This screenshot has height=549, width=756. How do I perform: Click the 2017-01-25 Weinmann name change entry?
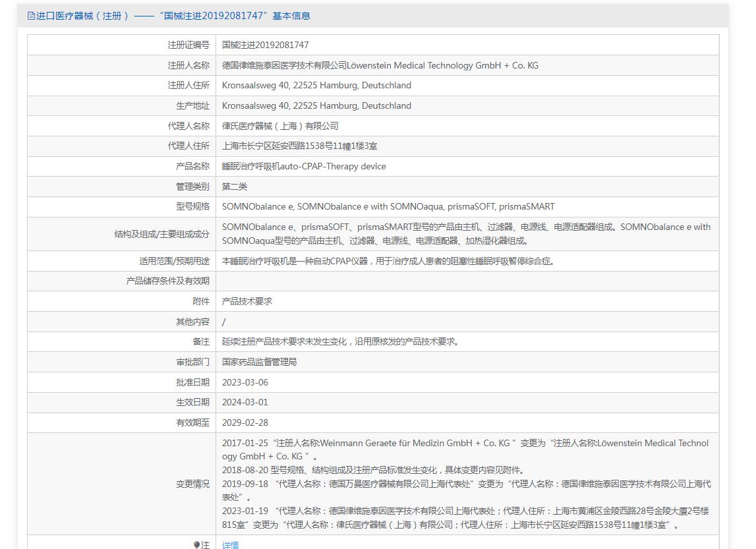(465, 449)
